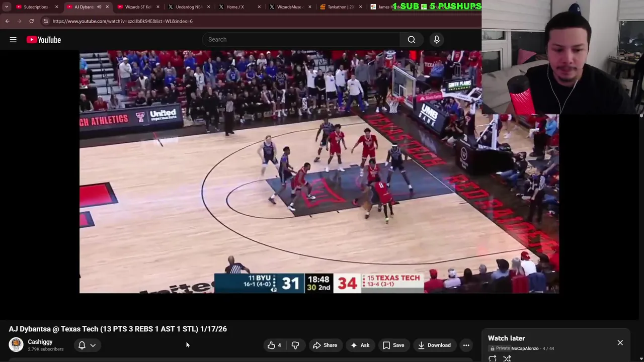Go forward in browser history
Screen dimensions: 644x362
pyautogui.click(x=19, y=21)
